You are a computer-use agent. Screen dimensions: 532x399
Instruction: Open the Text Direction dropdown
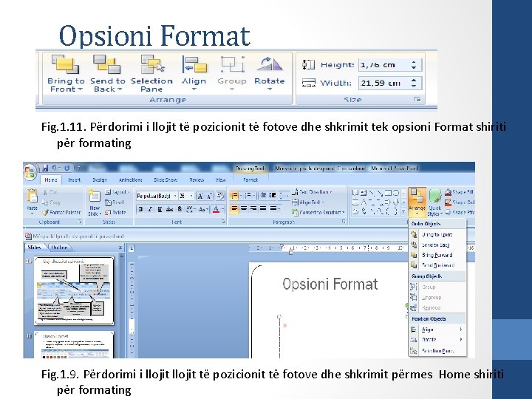312,192
